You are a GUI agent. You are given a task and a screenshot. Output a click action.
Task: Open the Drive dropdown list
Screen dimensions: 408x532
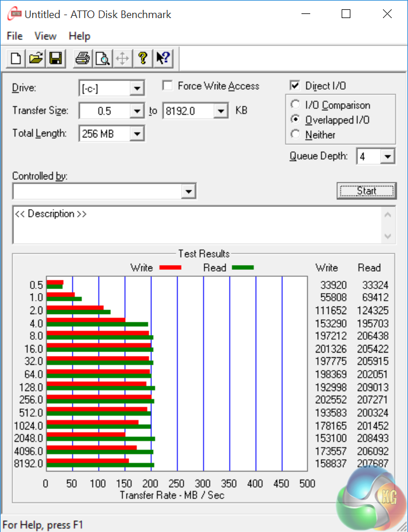pyautogui.click(x=137, y=88)
